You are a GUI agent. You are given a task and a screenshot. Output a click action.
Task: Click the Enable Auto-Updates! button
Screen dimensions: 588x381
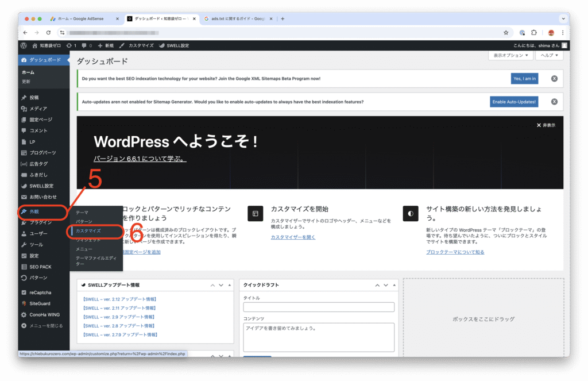click(514, 102)
